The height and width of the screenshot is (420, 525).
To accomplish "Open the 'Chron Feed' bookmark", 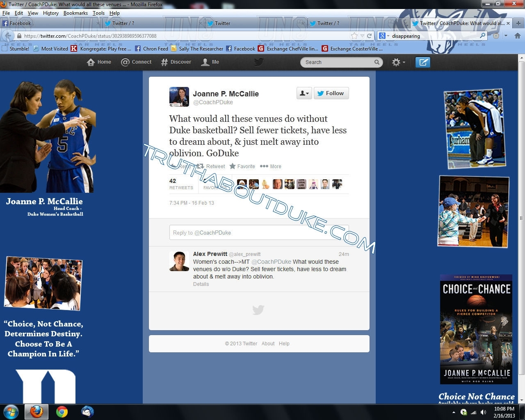I will pyautogui.click(x=151, y=48).
